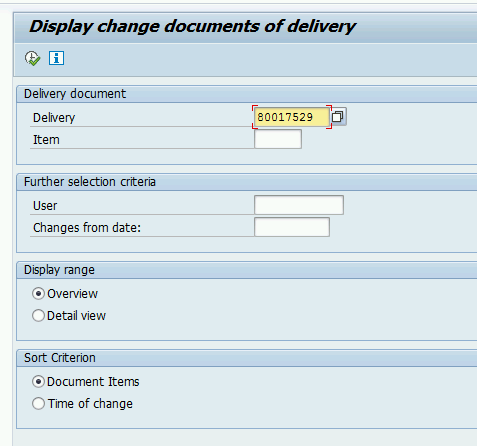This screenshot has height=446, width=477.
Task: Select the Overview radio button
Action: 38,294
